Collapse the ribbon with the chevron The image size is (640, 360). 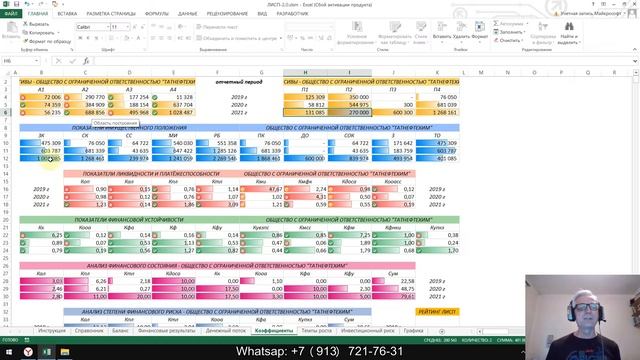tap(635, 49)
